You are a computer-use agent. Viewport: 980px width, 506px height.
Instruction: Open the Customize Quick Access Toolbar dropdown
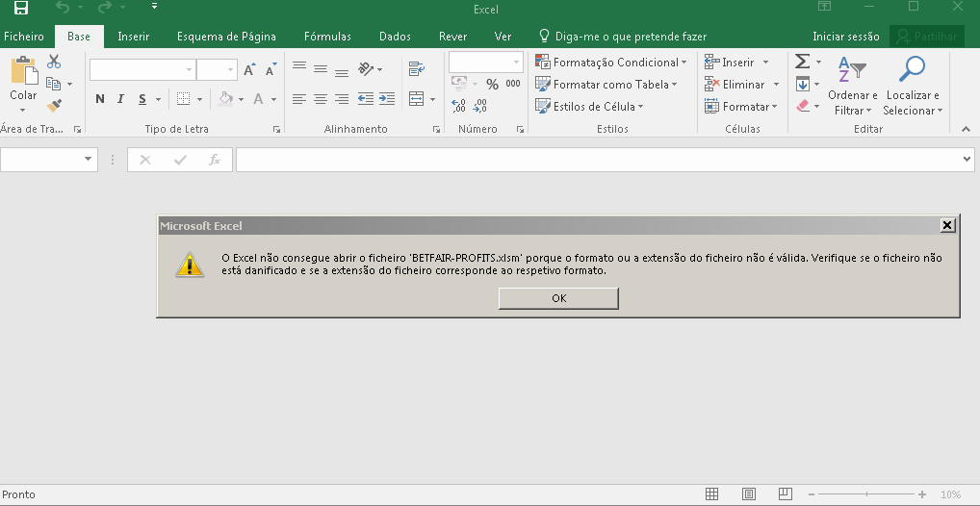(x=154, y=7)
